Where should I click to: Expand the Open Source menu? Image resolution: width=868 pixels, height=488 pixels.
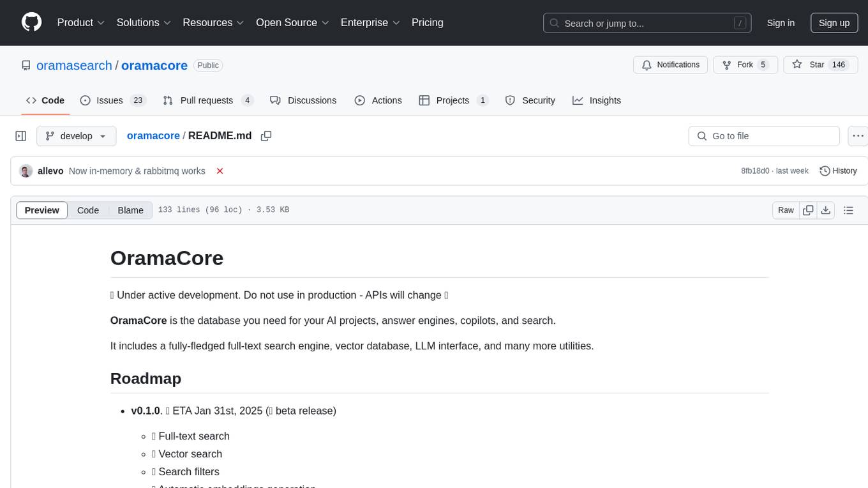point(292,22)
